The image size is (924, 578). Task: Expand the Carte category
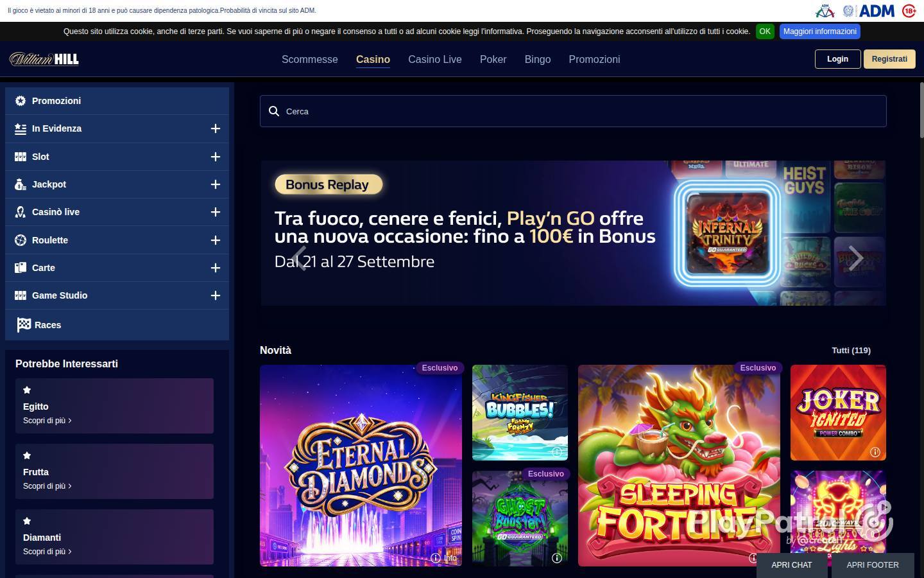216,268
